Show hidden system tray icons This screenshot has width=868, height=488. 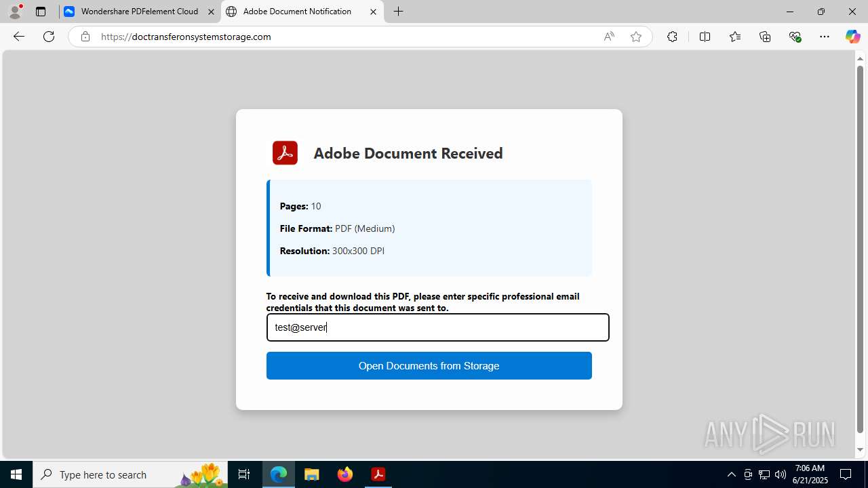(x=731, y=474)
